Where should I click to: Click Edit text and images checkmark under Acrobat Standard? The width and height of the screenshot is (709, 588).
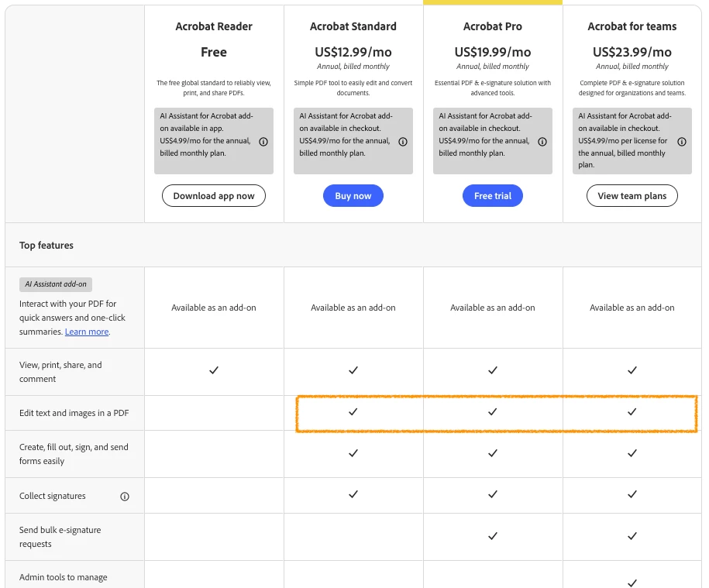point(353,411)
